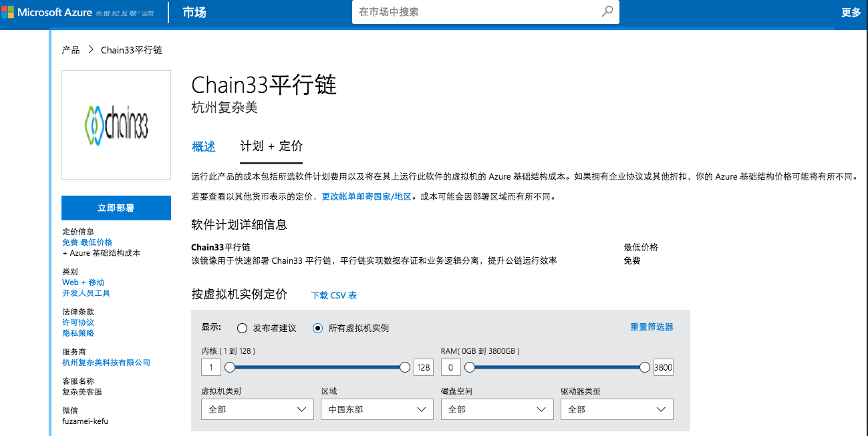Screen dimensions: 868x436
Task: Click the 内核 maximum value field 128
Action: point(424,367)
